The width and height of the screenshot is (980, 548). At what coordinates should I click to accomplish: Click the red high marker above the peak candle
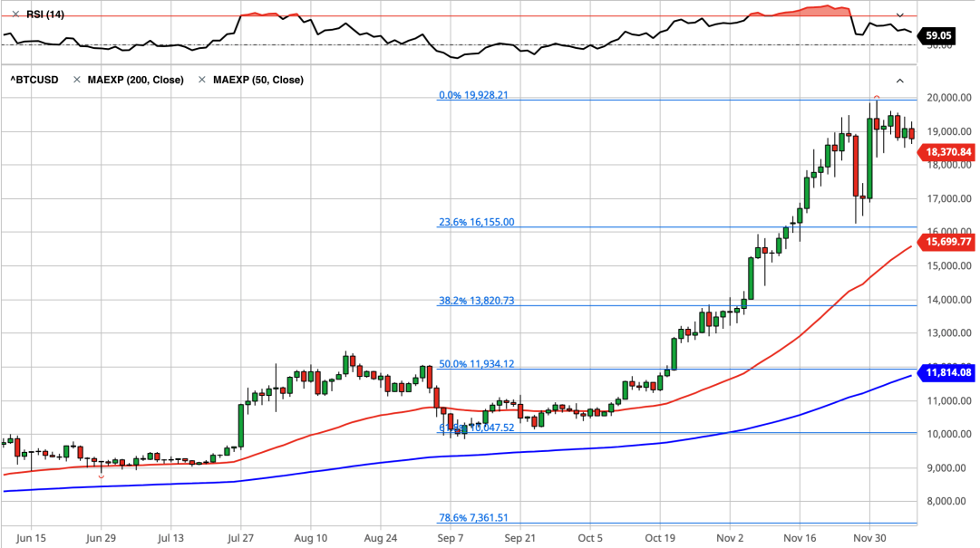(877, 97)
